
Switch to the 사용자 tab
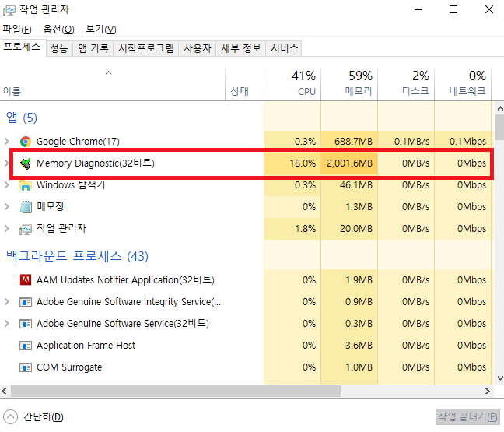[198, 48]
